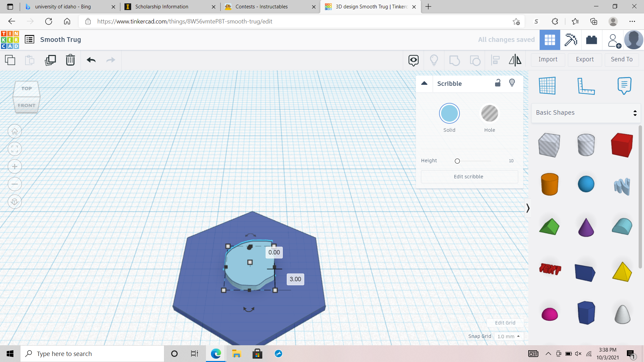Switch to Blocks view pickaxe icon
The image size is (644, 362).
(571, 40)
